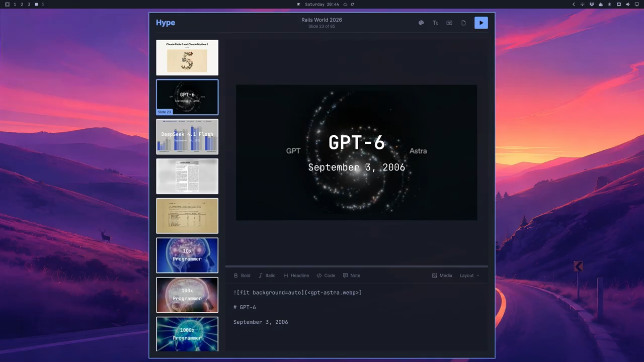
Task: Open the Claude Fable 5 slide thumbnail
Action: pyautogui.click(x=187, y=57)
